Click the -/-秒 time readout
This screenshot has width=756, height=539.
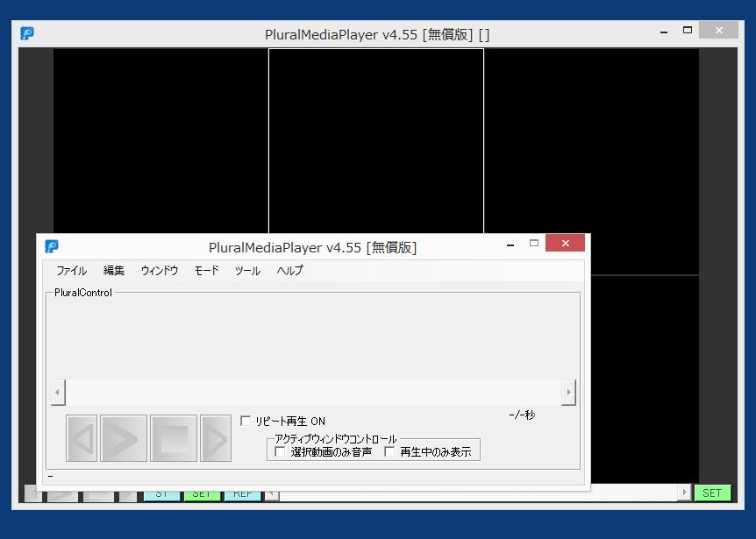click(522, 415)
